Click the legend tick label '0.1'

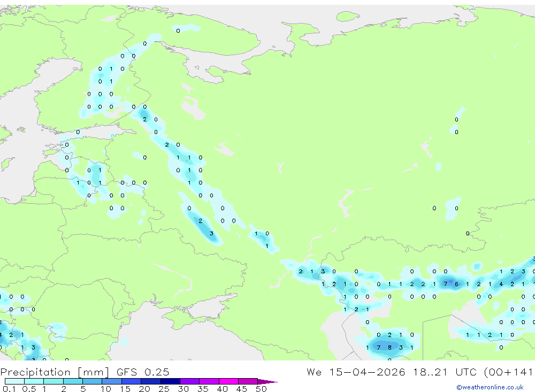[x=9, y=389]
